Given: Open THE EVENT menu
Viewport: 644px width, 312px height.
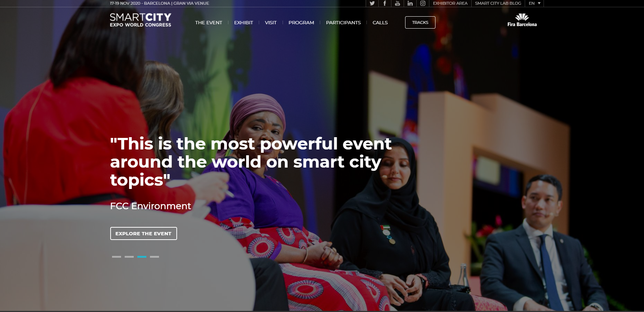Looking at the screenshot, I should pyautogui.click(x=209, y=22).
